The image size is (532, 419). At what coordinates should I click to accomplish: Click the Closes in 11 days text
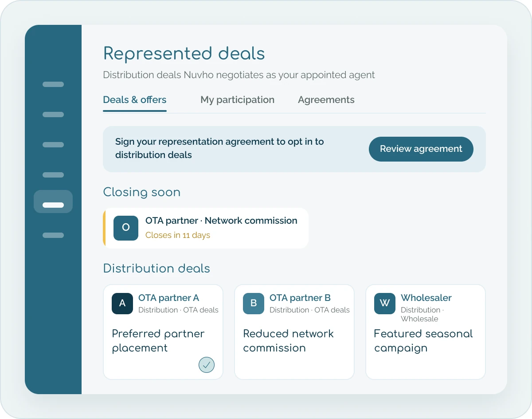pyautogui.click(x=178, y=235)
